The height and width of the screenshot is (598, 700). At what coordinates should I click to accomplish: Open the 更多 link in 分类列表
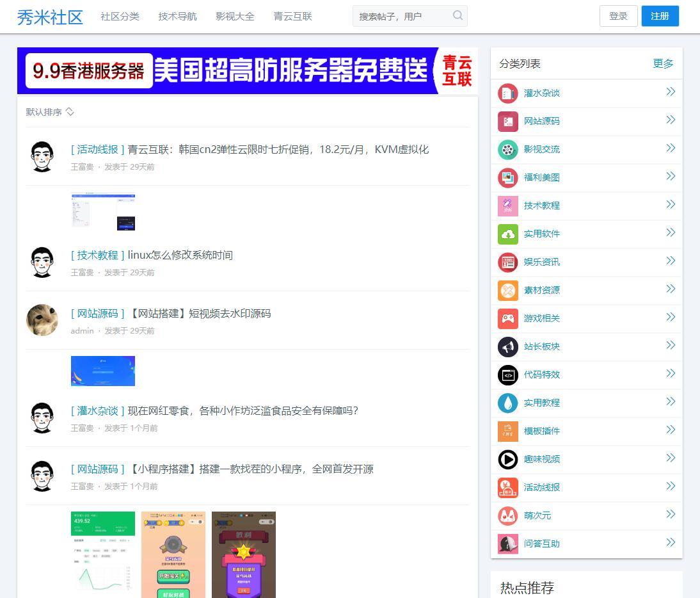(663, 63)
